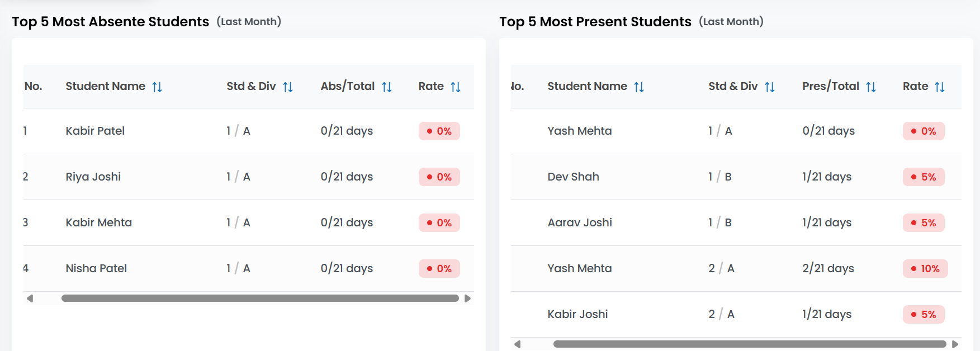Viewport: 980px width, 351px height.
Task: Click Nisha Patel's 0% rate badge
Action: (x=439, y=269)
